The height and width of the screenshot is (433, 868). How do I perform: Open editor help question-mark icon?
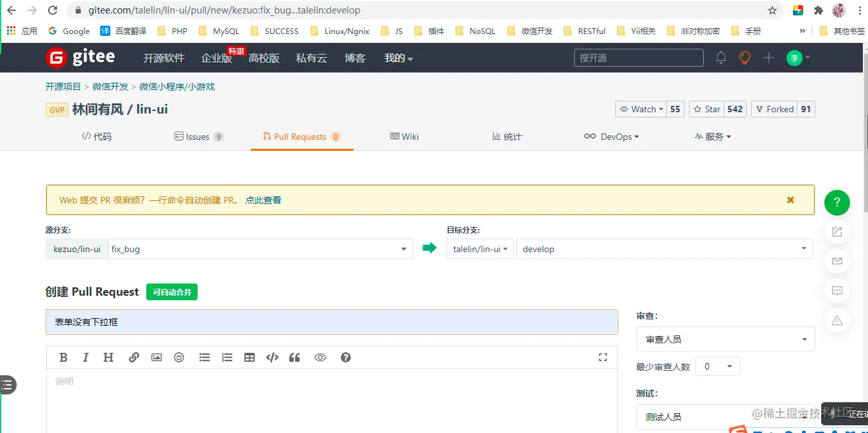(x=346, y=357)
